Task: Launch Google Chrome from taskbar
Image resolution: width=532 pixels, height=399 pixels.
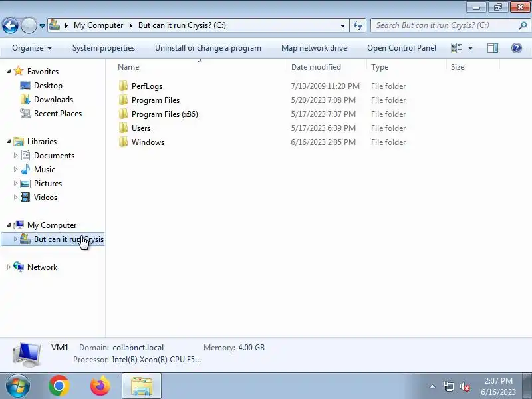Action: click(59, 386)
